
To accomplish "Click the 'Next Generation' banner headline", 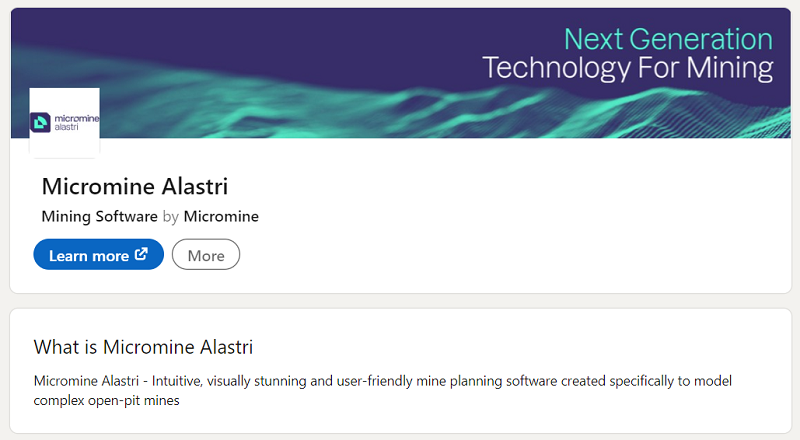I will coord(668,39).
